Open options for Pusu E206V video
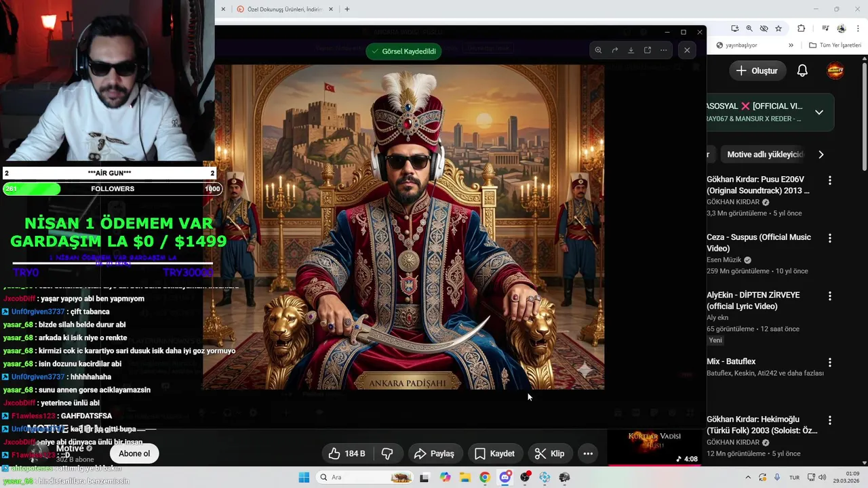The width and height of the screenshot is (868, 488). pos(829,180)
